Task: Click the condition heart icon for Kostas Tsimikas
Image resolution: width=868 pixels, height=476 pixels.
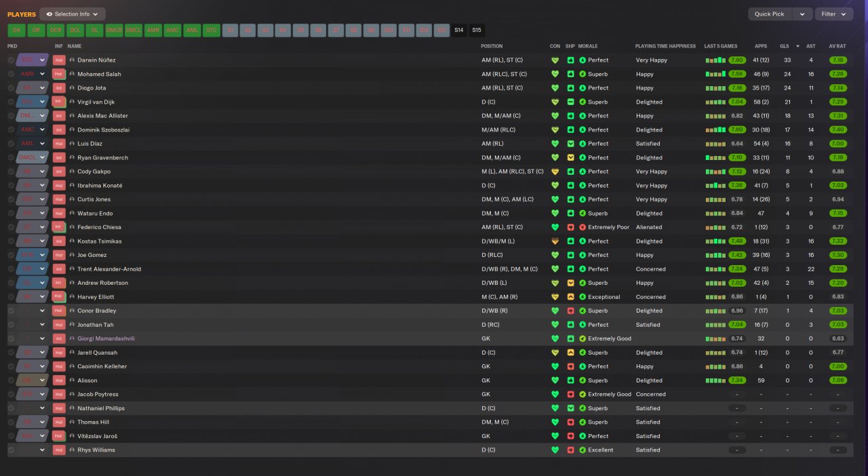Action: [x=555, y=241]
